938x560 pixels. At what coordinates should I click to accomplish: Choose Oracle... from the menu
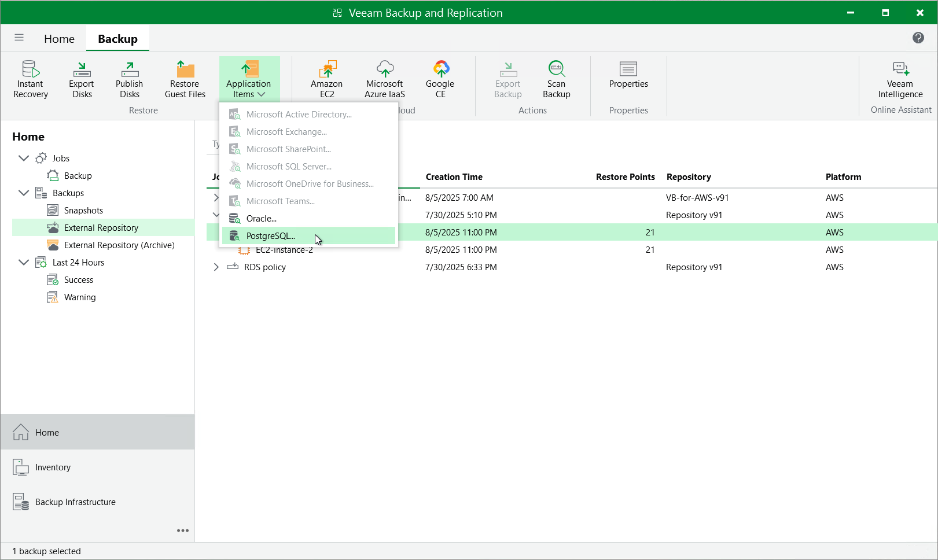pos(309,218)
